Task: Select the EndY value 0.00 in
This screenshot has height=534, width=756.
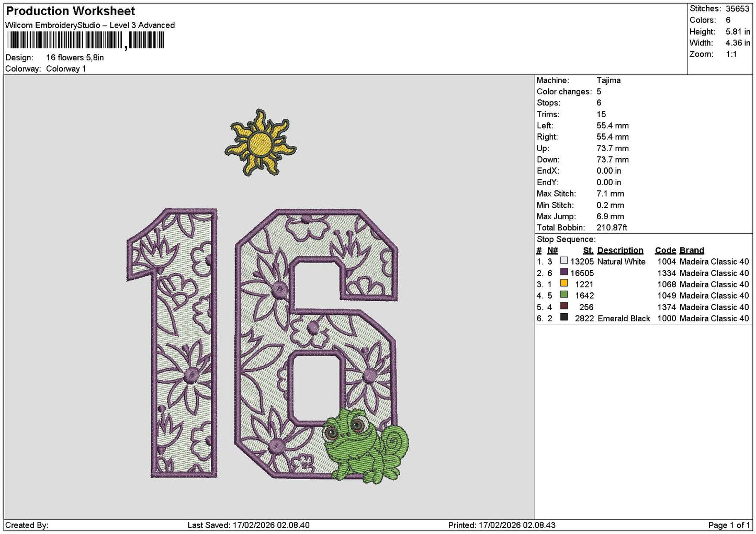Action: 609,183
